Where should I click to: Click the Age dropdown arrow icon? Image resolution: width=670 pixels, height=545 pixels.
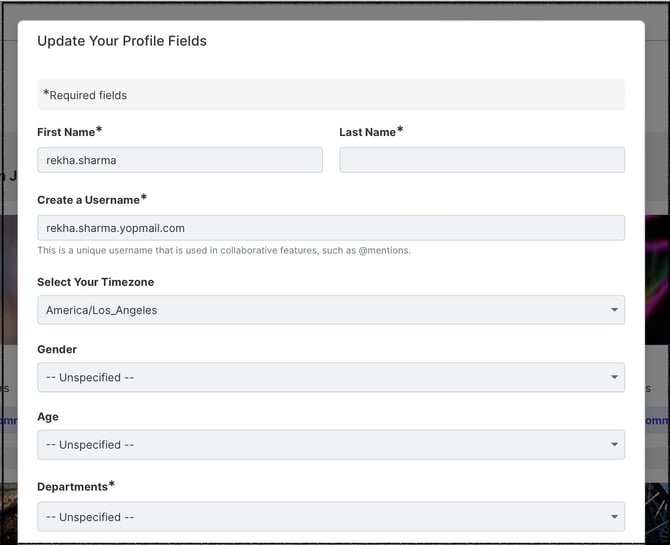pos(614,445)
